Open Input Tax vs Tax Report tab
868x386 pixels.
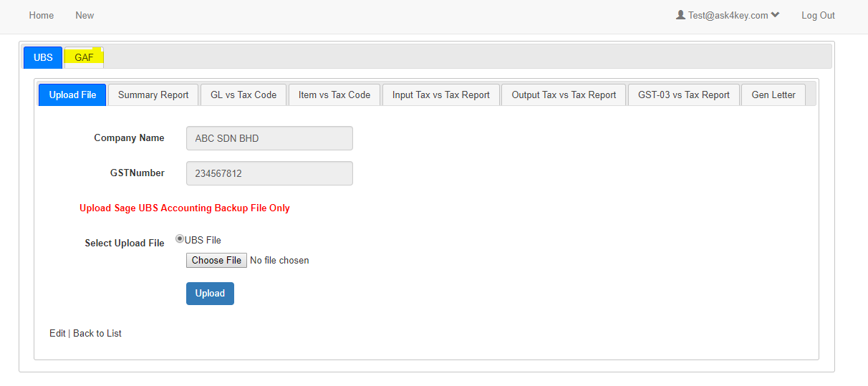click(x=441, y=95)
